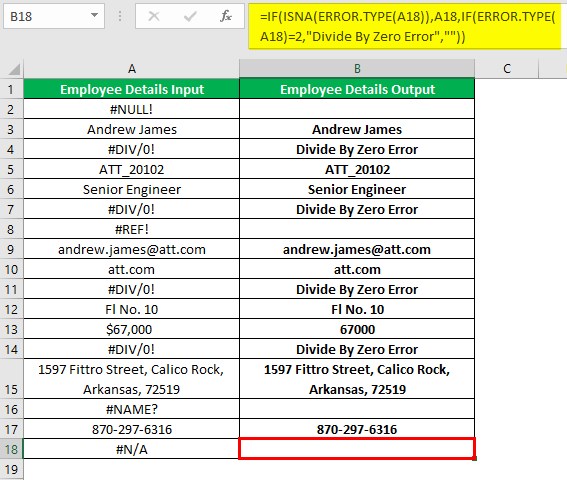Click the fill handle of selected cell B18
The width and height of the screenshot is (567, 480).
[474, 459]
